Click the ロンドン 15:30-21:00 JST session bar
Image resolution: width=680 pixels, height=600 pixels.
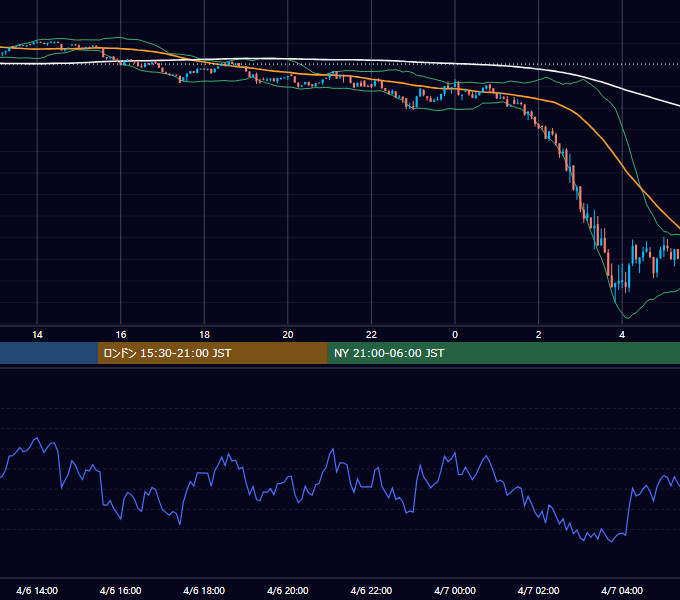(x=212, y=353)
